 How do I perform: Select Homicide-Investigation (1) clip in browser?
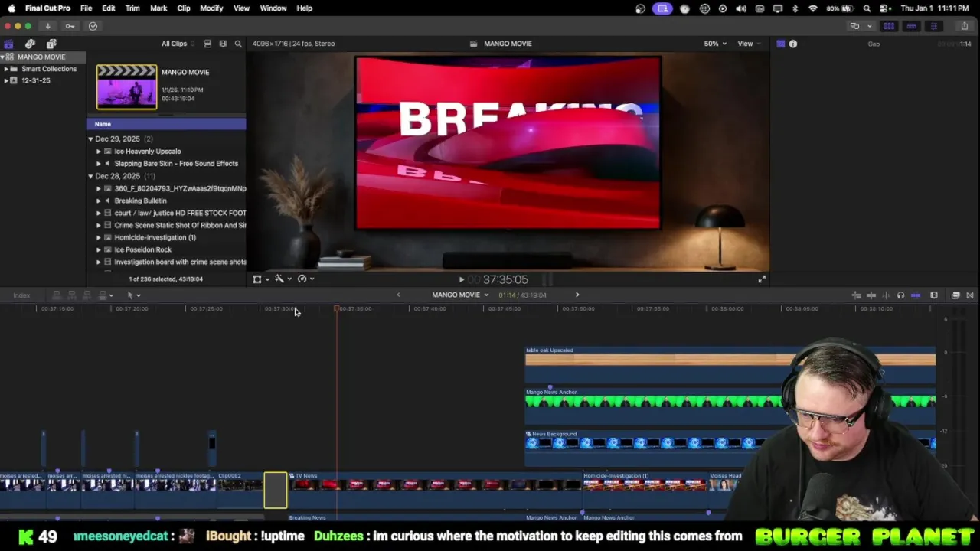155,237
